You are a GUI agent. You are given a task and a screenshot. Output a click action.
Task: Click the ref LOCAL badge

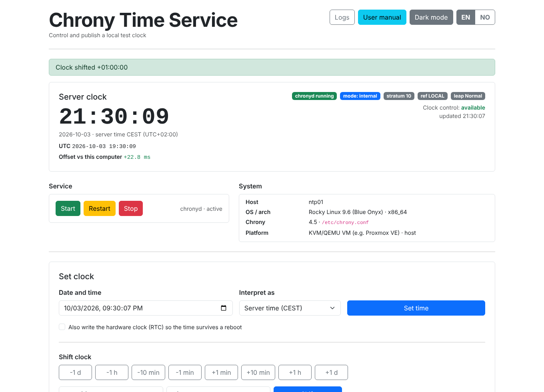click(x=432, y=96)
